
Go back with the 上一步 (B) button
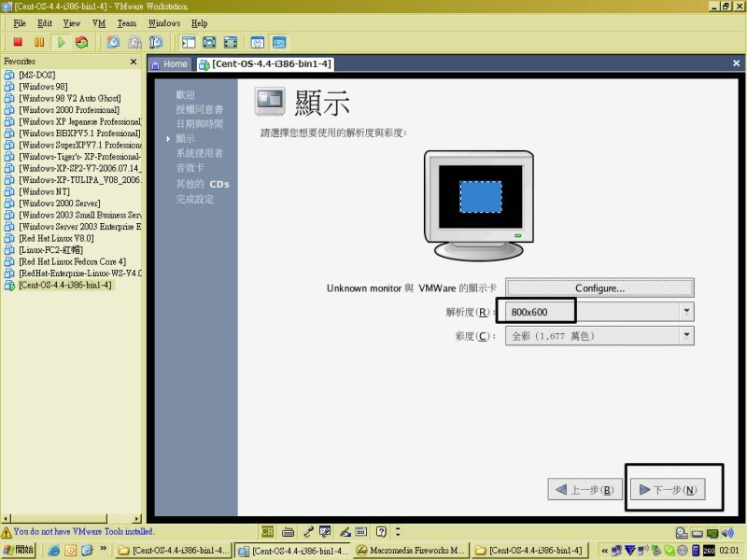pyautogui.click(x=585, y=490)
